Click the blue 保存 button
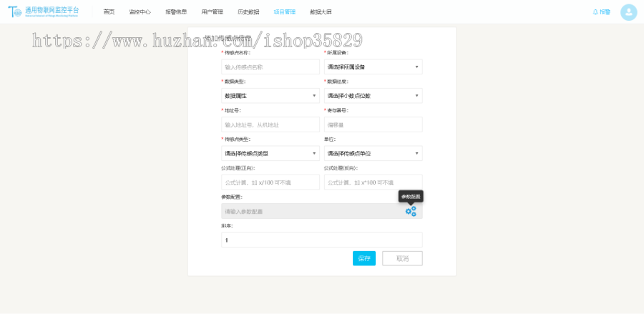644x314 pixels. (x=364, y=258)
